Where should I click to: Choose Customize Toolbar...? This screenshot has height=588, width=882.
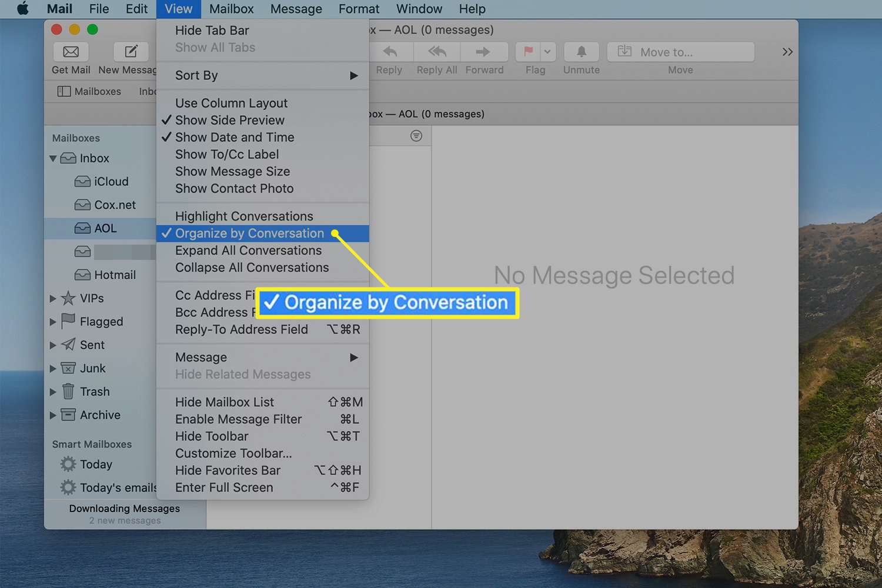coord(263,453)
